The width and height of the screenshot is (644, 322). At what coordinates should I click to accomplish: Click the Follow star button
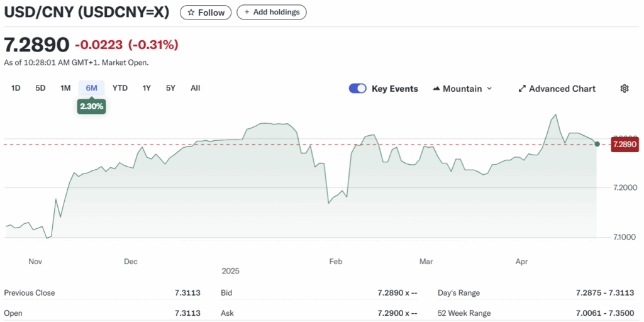(x=206, y=12)
